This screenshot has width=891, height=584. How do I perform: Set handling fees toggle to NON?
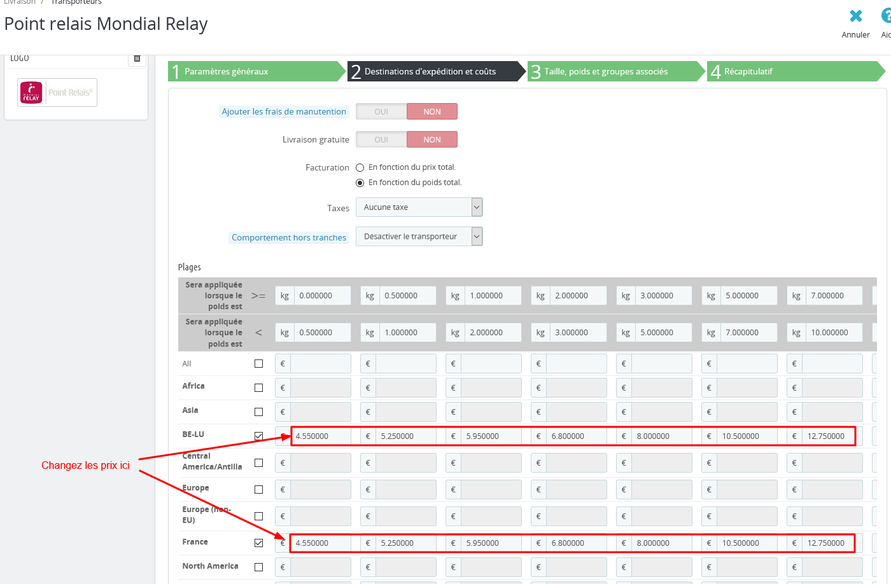pyautogui.click(x=432, y=112)
